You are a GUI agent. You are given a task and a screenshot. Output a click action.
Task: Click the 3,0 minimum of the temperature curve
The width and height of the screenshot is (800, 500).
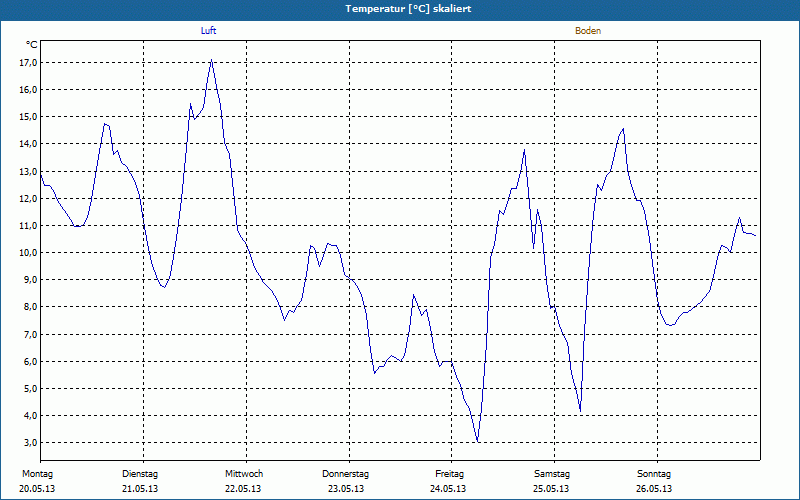[x=478, y=441]
